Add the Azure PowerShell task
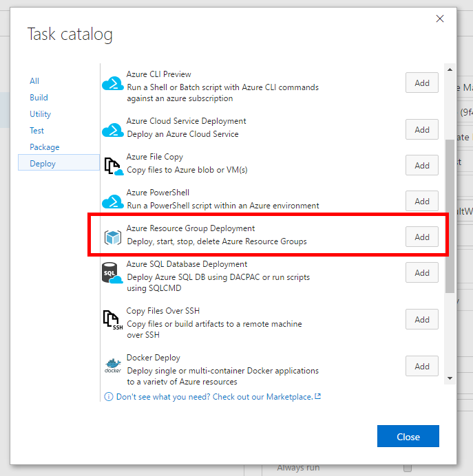 [421, 201]
